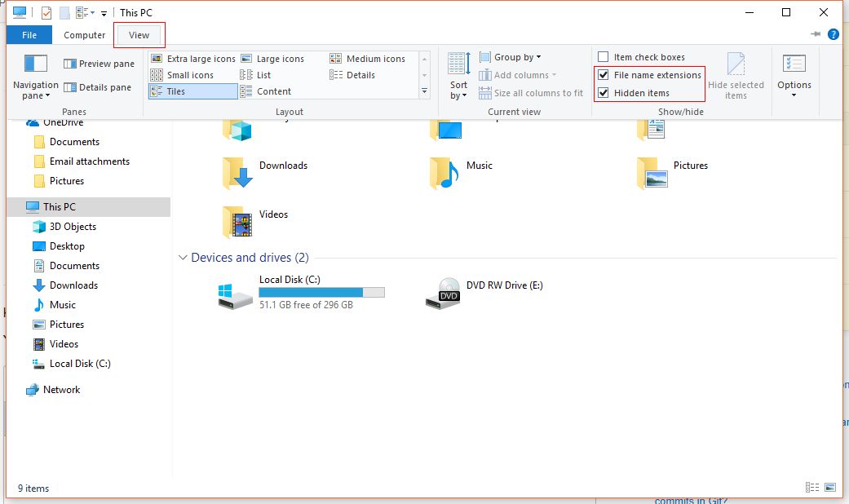The height and width of the screenshot is (504, 849).
Task: Switch to the View tab
Action: (x=139, y=34)
